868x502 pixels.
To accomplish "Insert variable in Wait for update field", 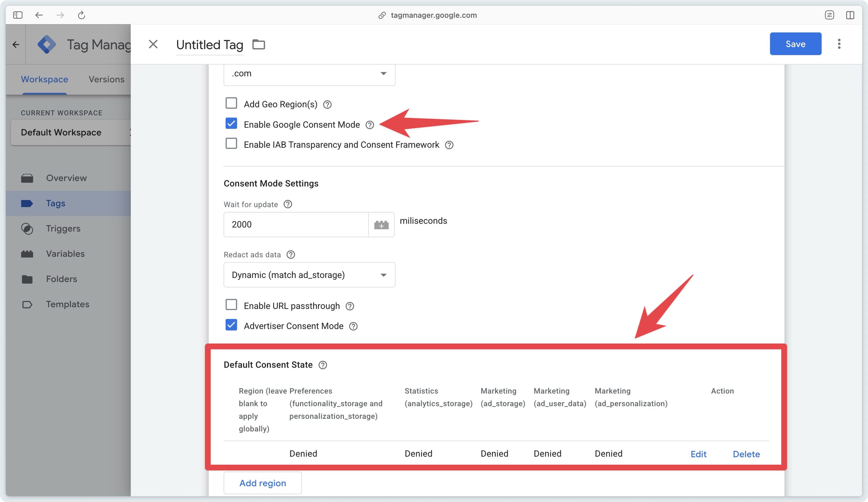I will (381, 225).
